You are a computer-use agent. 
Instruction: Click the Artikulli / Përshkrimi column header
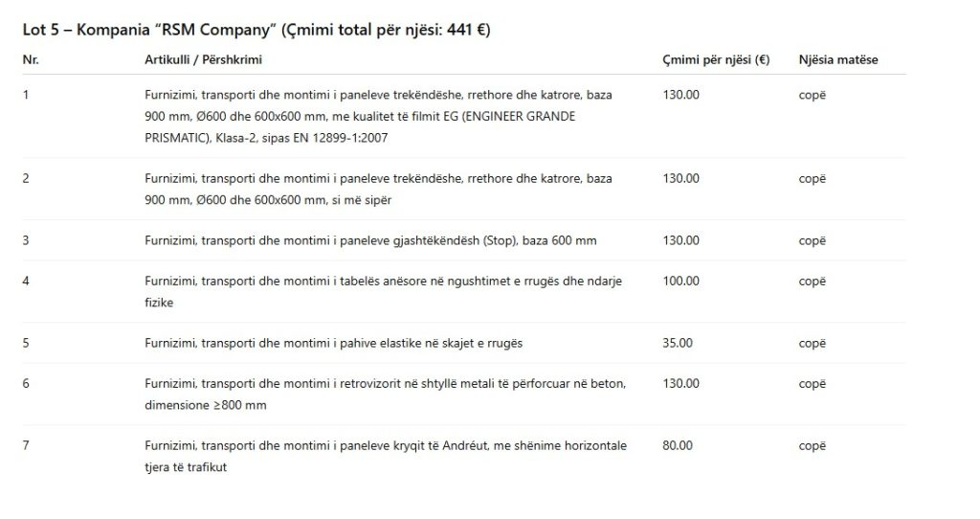point(203,59)
